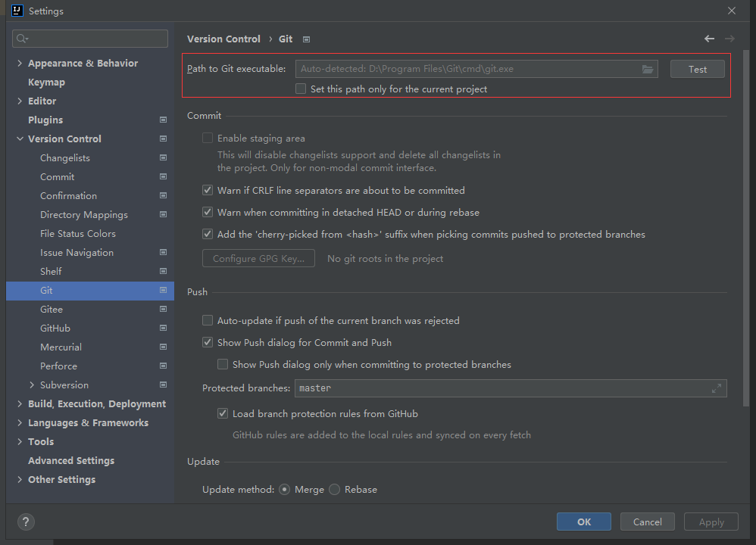Click the Apply button

(711, 522)
